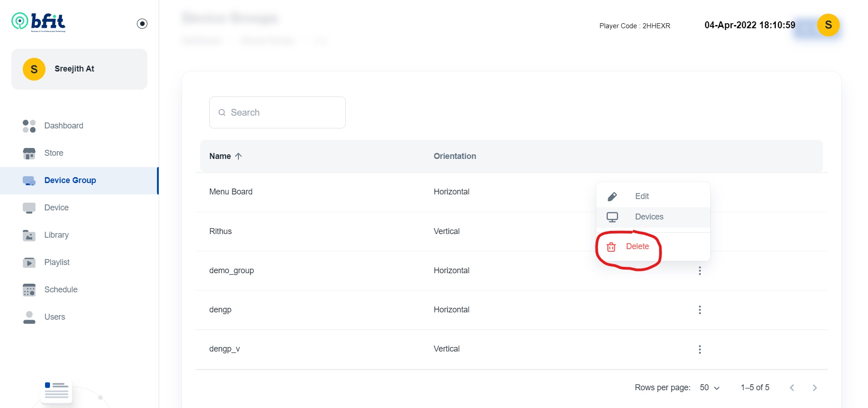Click Player Code 2HHEXR text
The height and width of the screenshot is (408, 868).
[635, 26]
